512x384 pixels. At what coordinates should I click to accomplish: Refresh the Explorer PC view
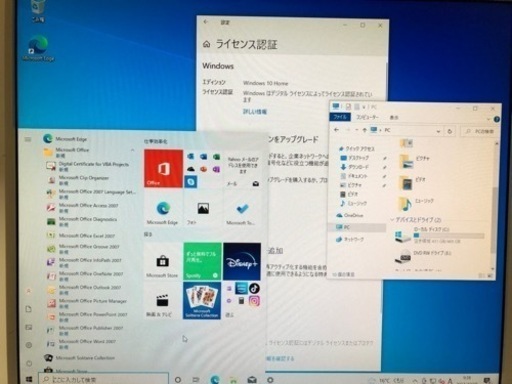pyautogui.click(x=450, y=131)
